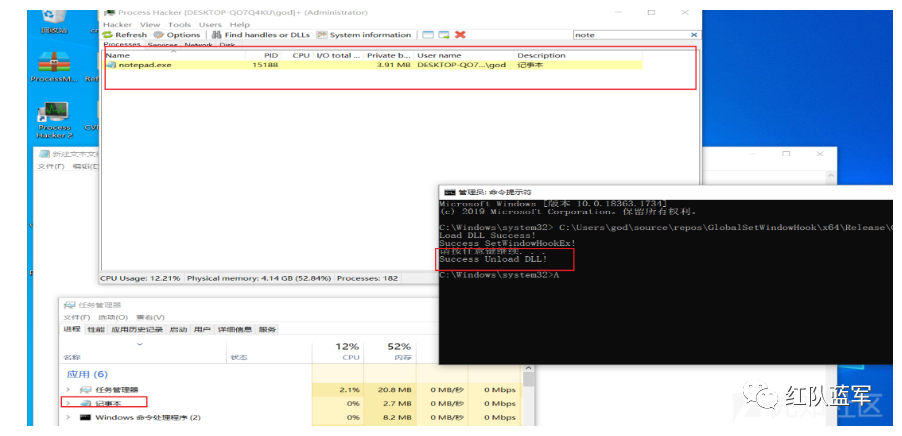Switch to the 进程 tab in Task Manager
Screen dimensions: 902x436
click(x=72, y=330)
